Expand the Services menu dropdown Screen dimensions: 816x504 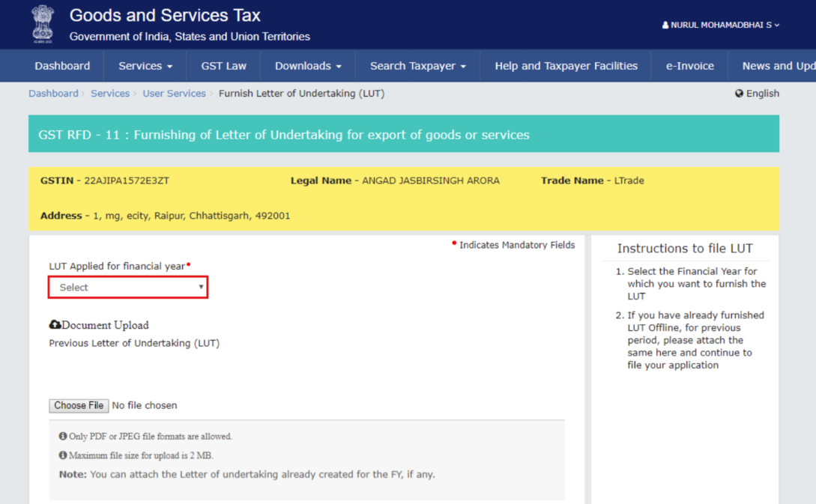point(145,66)
